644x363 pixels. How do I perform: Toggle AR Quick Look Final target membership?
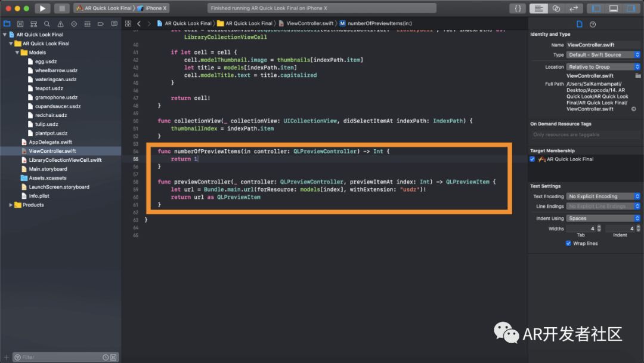point(532,159)
